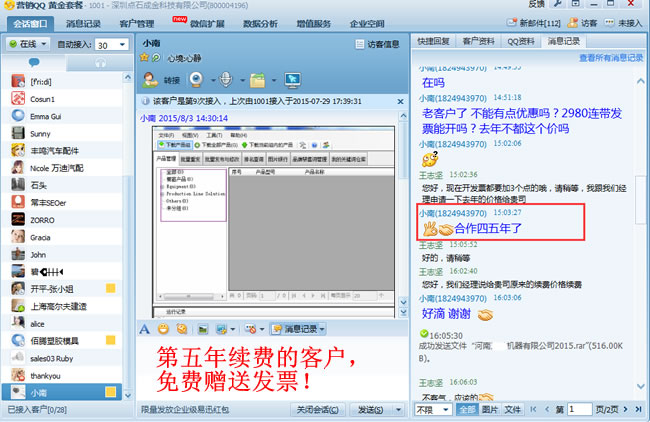Open the new mail [112] notification
650x422 pixels.
(534, 23)
